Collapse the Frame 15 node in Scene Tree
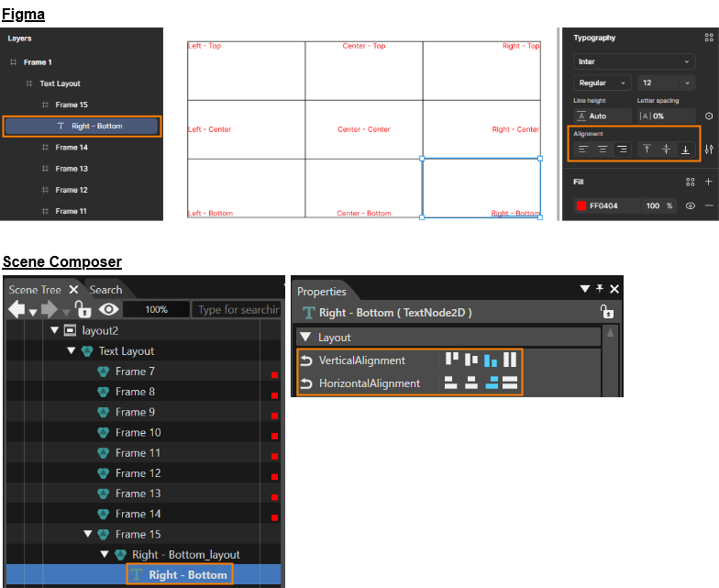The width and height of the screenshot is (719, 588). point(88,534)
